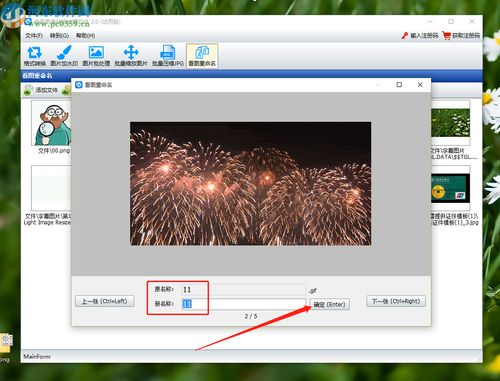The image size is (500, 381).
Task: Select the batch resize images tool
Action: point(131,56)
